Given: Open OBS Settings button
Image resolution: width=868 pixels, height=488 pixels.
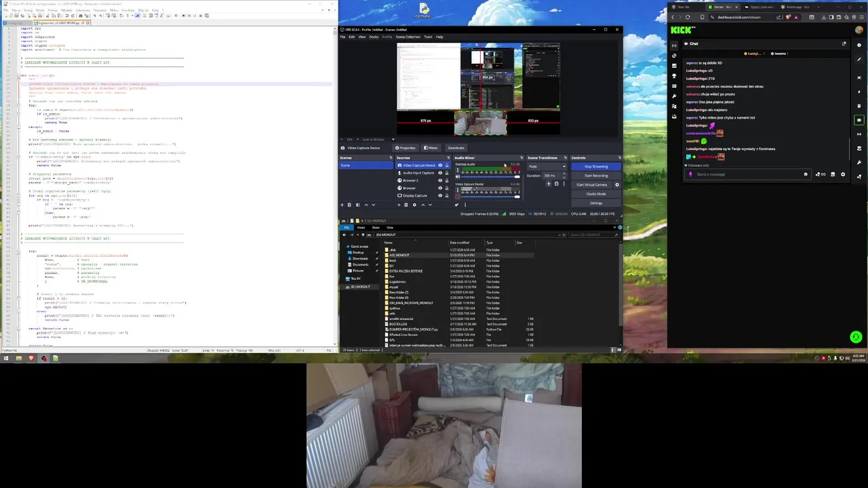Looking at the screenshot, I should (596, 203).
